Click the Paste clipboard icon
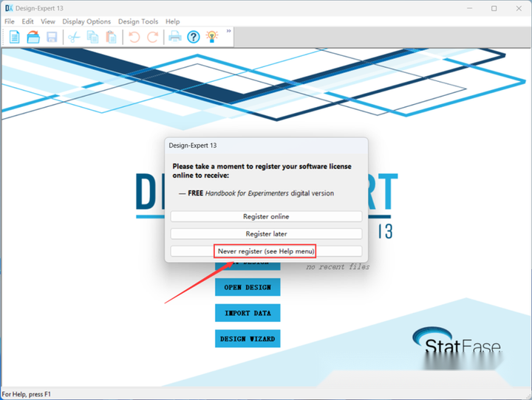532x400 pixels. click(x=111, y=37)
